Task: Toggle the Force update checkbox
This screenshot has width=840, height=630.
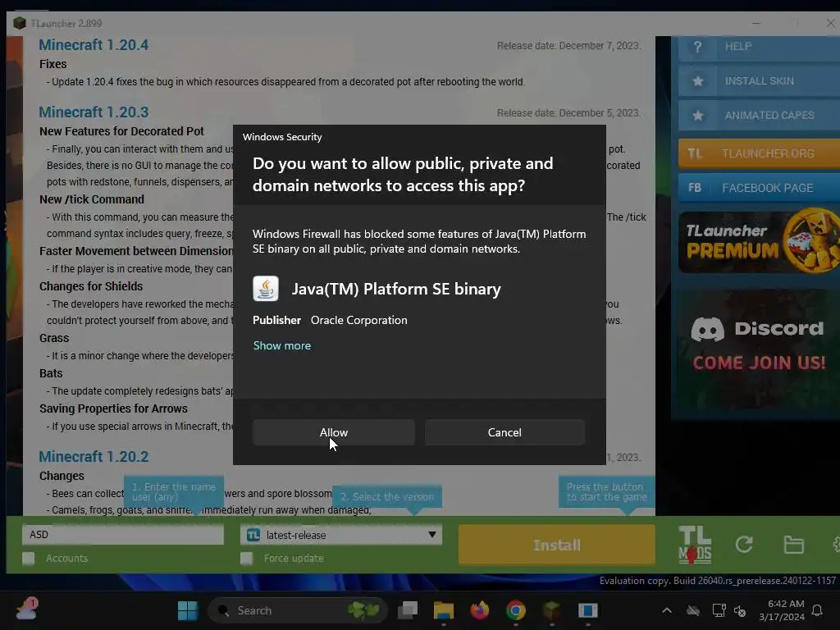Action: (246, 558)
